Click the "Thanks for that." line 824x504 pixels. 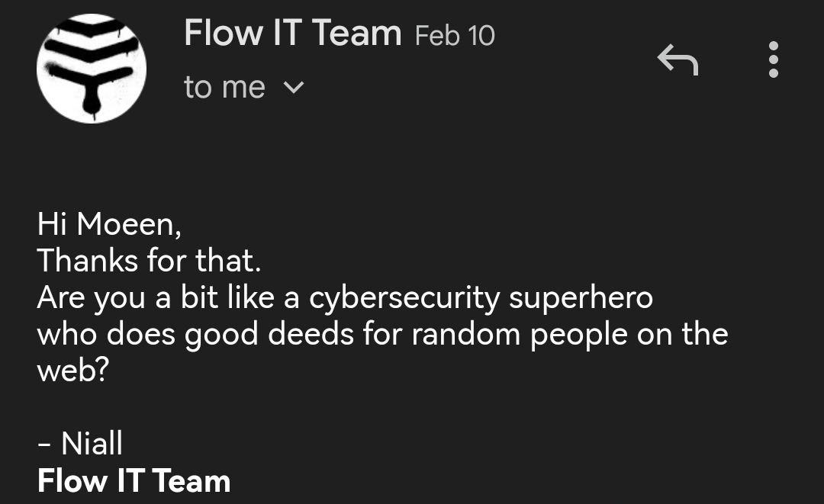tap(150, 261)
